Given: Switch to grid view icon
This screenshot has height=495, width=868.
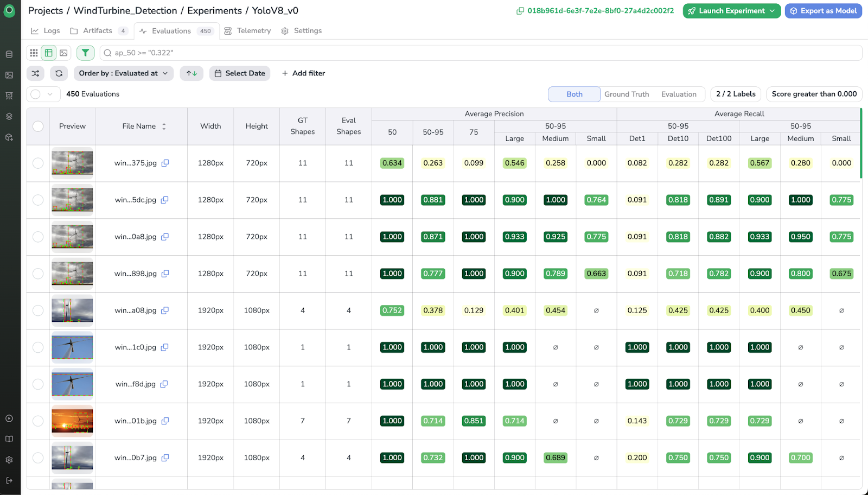Looking at the screenshot, I should (34, 53).
